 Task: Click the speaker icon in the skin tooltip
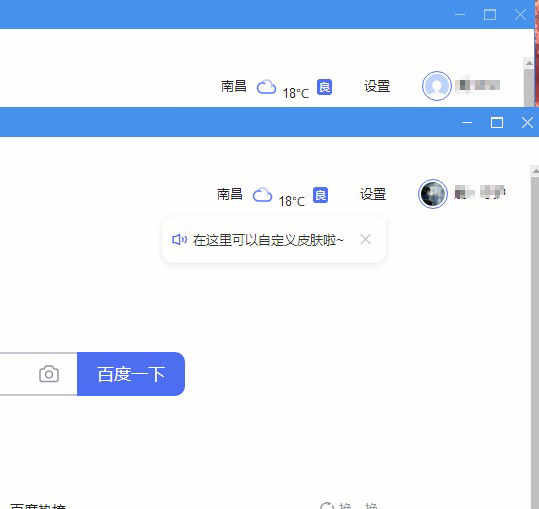(179, 240)
